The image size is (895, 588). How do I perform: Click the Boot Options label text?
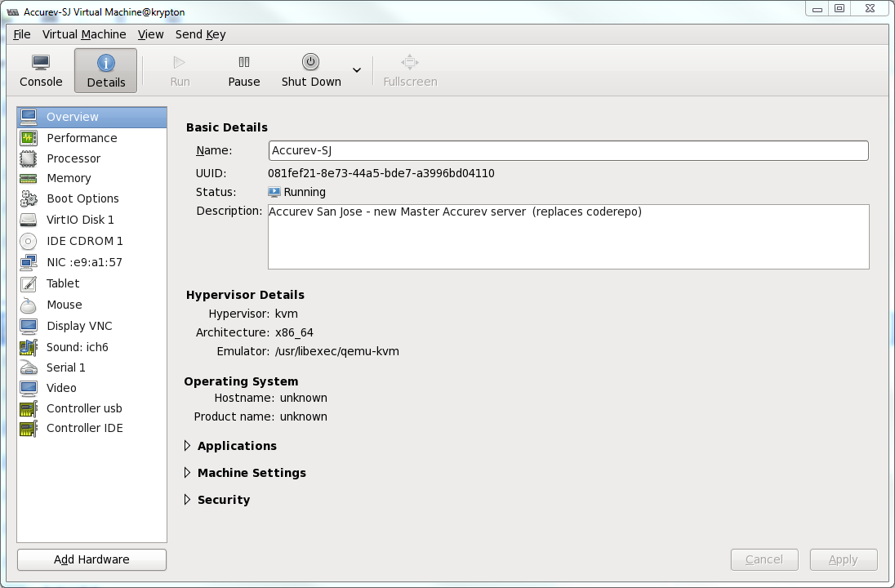[x=82, y=198]
